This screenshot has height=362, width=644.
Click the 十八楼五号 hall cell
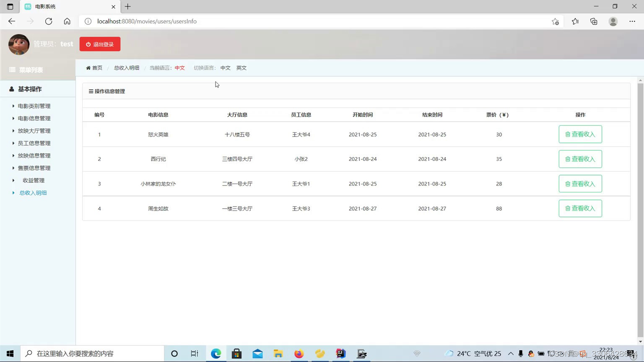237,134
